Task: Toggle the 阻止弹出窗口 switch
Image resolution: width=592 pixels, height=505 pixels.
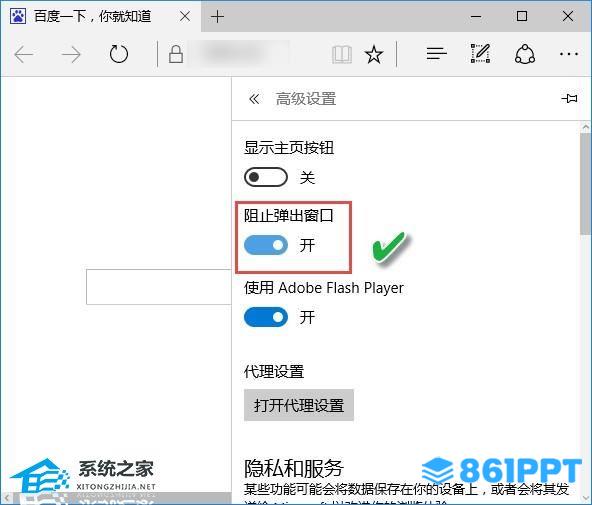Action: (266, 245)
